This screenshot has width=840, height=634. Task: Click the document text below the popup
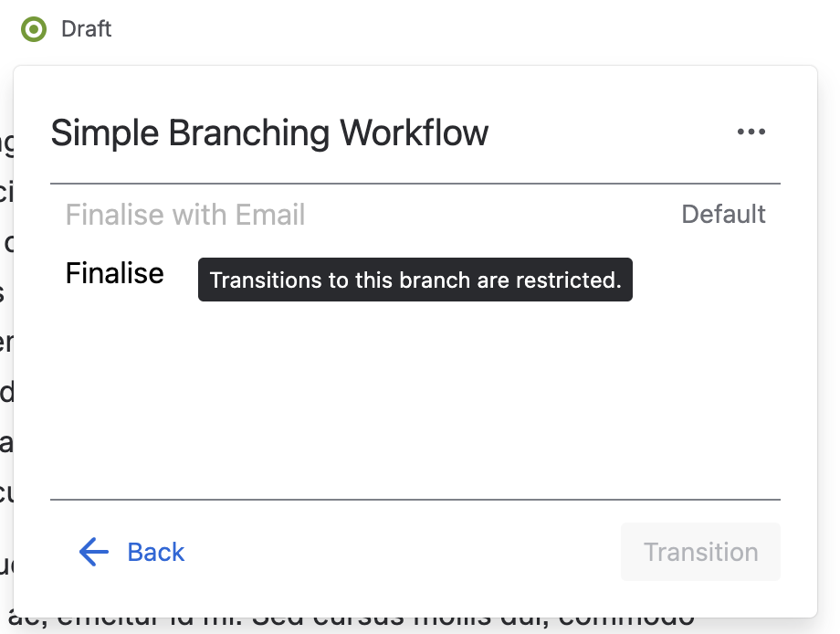point(351,625)
